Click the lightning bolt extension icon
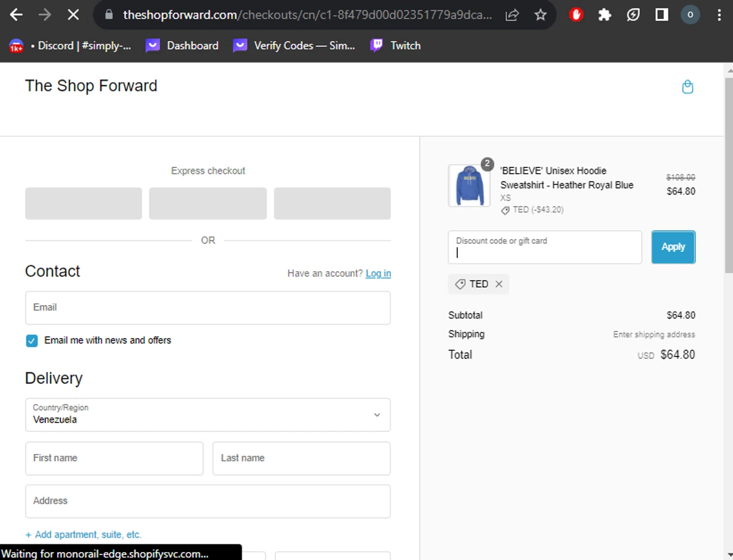This screenshot has width=733, height=560. tap(633, 15)
